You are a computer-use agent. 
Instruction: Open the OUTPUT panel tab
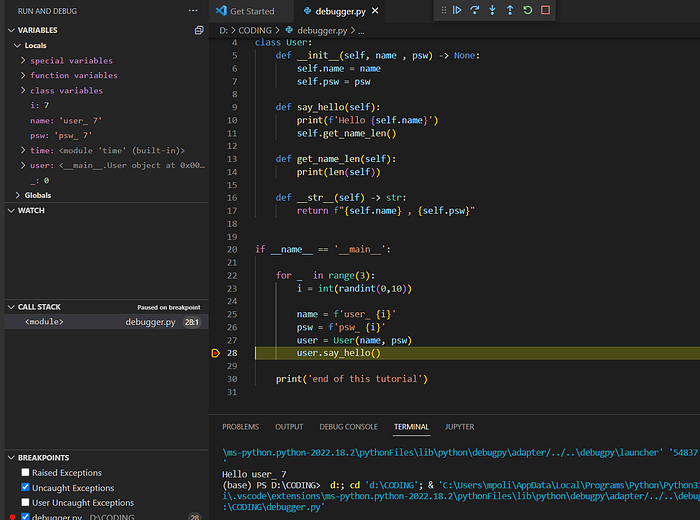(289, 427)
